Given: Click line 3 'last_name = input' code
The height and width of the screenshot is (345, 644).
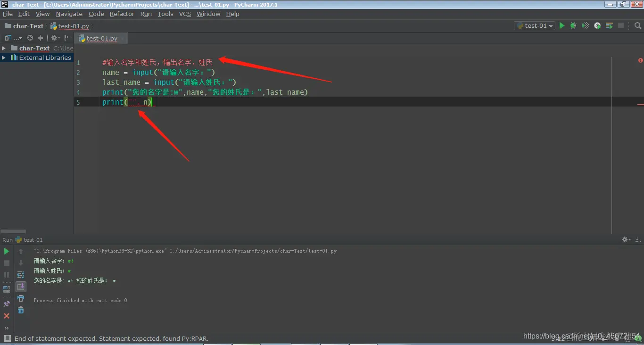Looking at the screenshot, I should pos(169,82).
